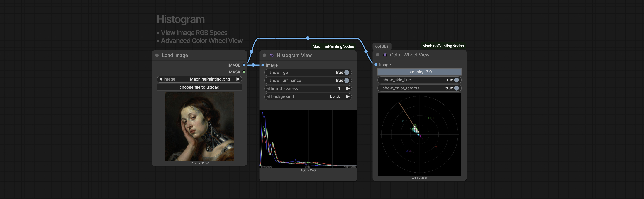Click the 400 x 240 size label
Viewport: 644px width, 199px height.
pyautogui.click(x=308, y=170)
